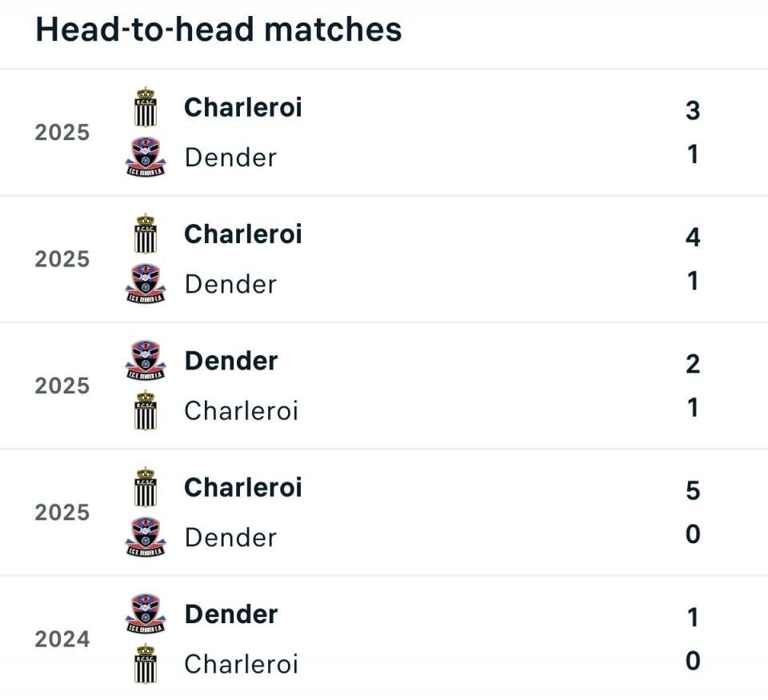
Task: Click Charleroi crest in the 2024 match
Action: tap(146, 663)
